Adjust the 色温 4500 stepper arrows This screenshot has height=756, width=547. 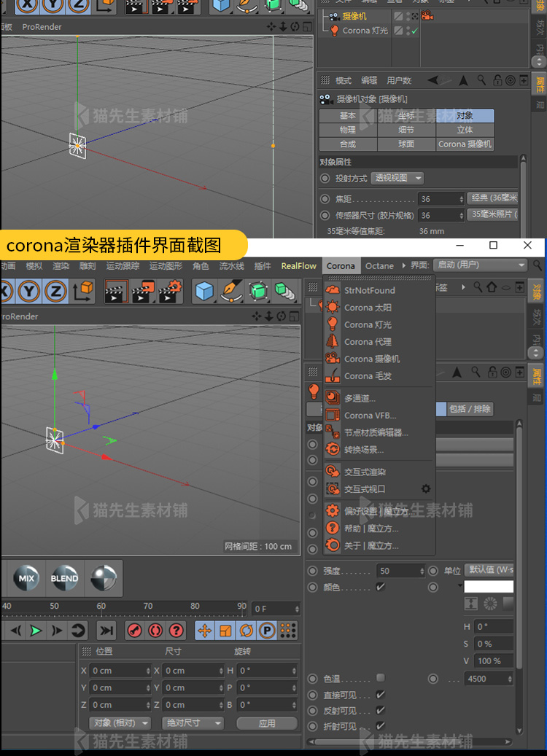(x=510, y=679)
